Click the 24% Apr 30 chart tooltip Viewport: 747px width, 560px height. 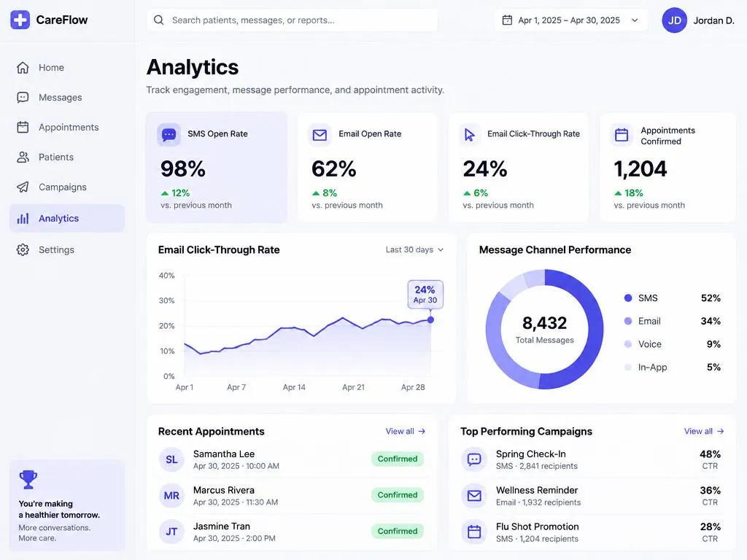(x=425, y=295)
